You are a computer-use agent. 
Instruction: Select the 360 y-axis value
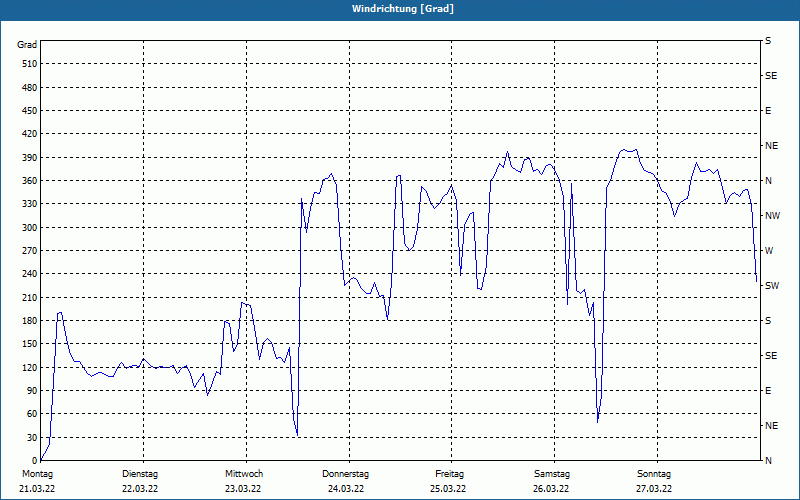pos(29,181)
